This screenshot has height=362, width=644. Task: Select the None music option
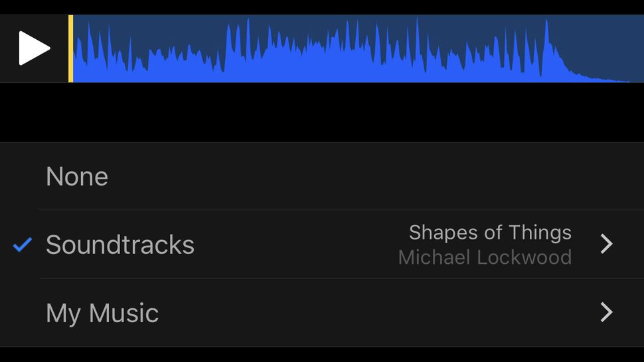point(77,176)
